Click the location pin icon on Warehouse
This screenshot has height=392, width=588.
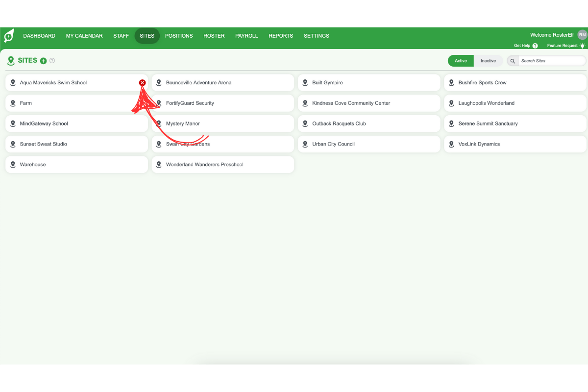(13, 165)
